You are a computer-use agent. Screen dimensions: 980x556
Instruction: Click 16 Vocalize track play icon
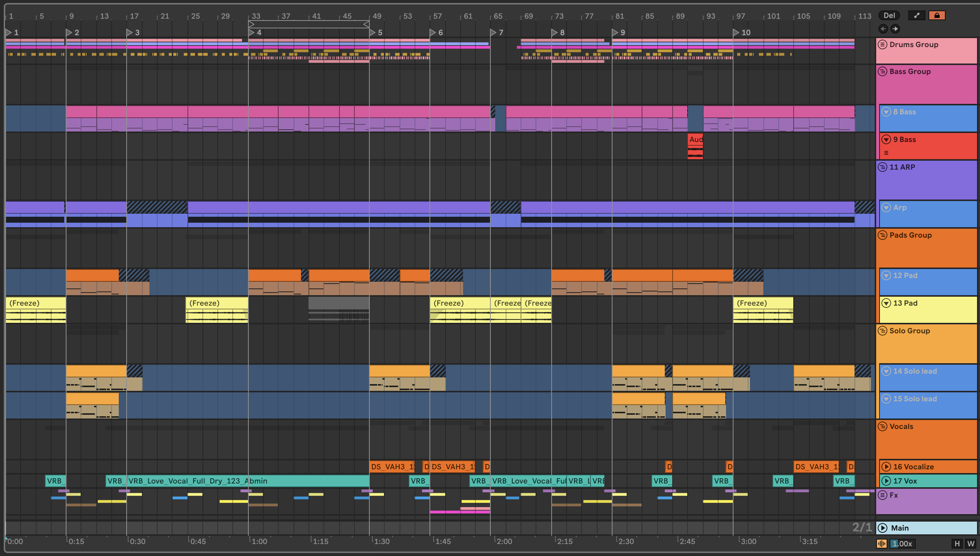(x=886, y=467)
